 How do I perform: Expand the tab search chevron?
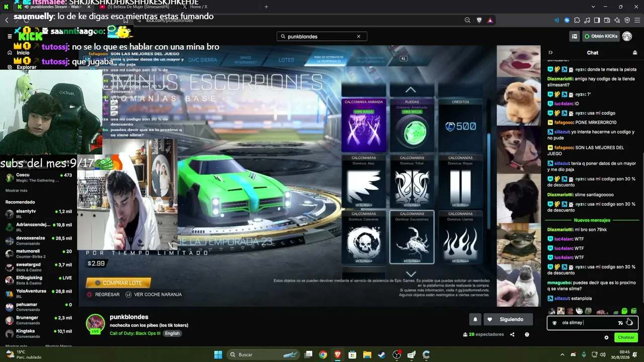click(593, 7)
